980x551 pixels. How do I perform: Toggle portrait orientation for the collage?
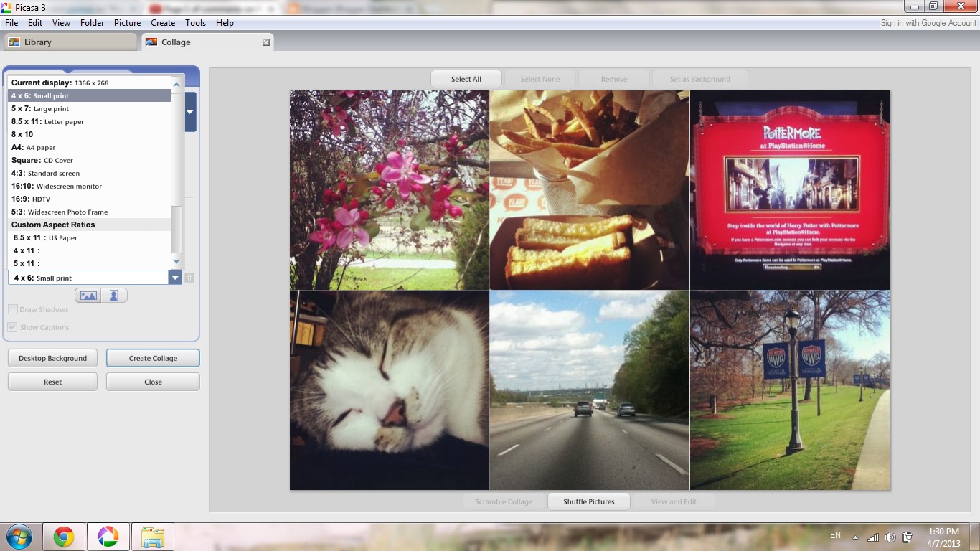(x=116, y=295)
